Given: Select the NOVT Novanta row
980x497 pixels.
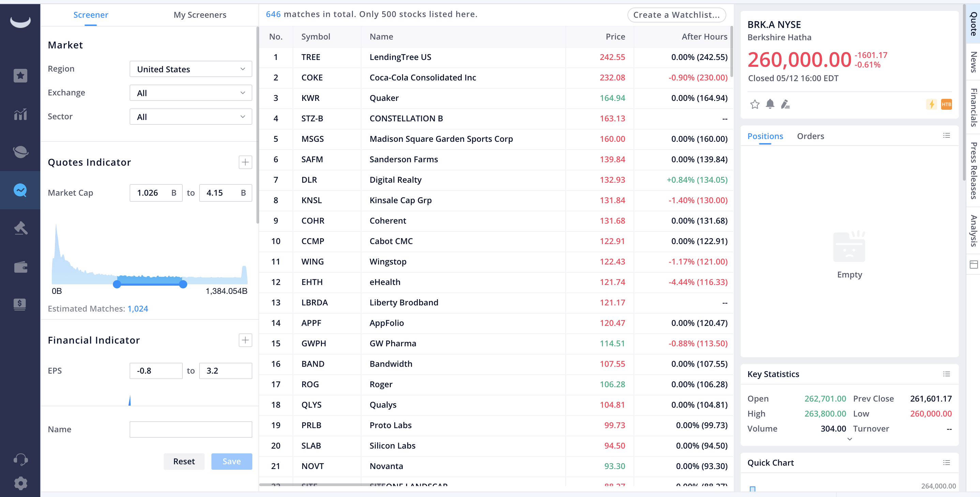Looking at the screenshot, I should pyautogui.click(x=495, y=466).
